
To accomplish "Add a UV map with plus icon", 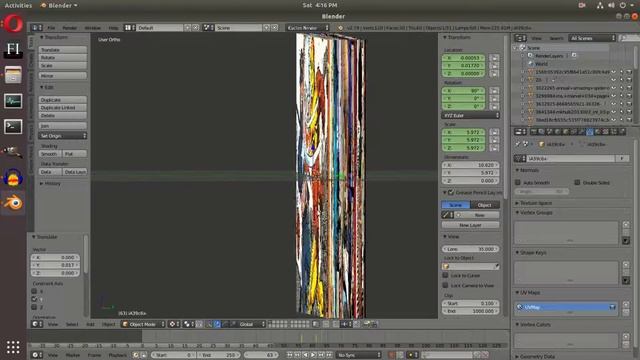I will click(x=626, y=304).
